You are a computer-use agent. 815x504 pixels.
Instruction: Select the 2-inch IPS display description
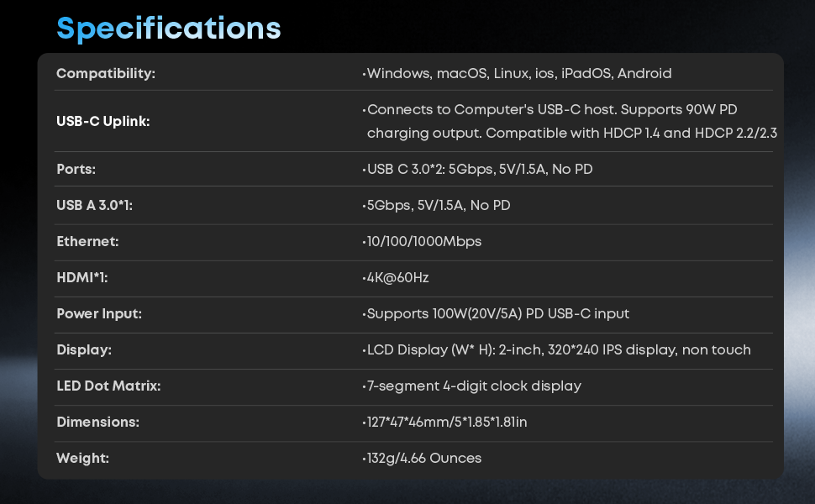click(556, 350)
